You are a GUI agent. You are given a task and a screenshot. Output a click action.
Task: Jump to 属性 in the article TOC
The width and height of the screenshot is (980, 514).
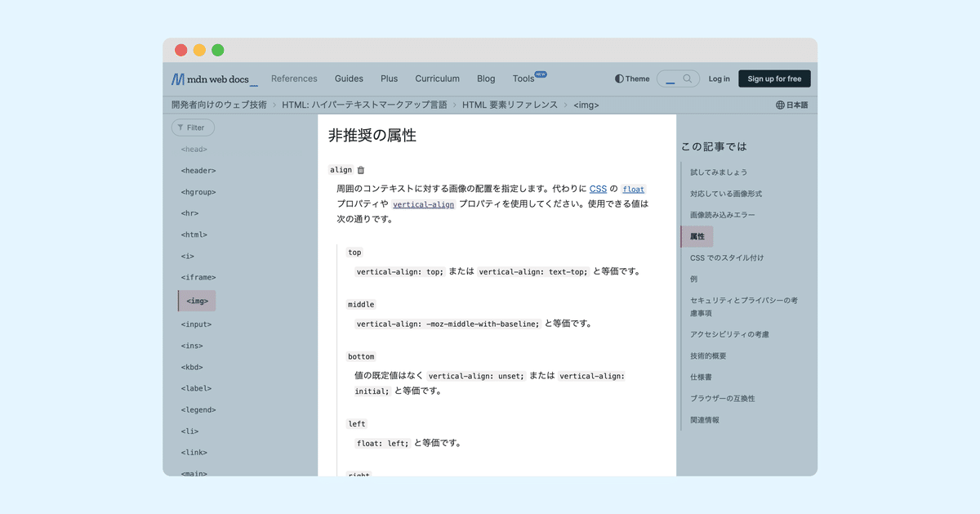[697, 235]
